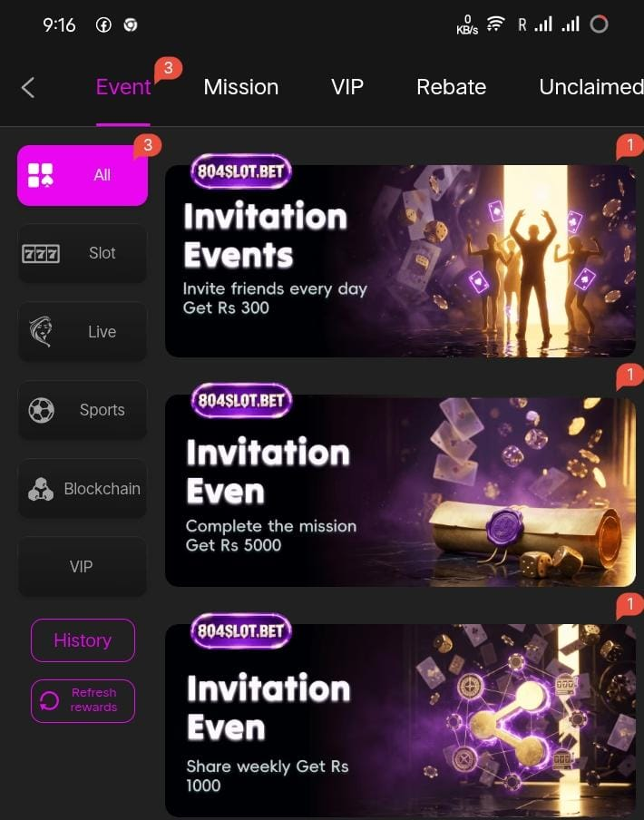Tap the back arrow icon
The height and width of the screenshot is (820, 644).
[28, 87]
